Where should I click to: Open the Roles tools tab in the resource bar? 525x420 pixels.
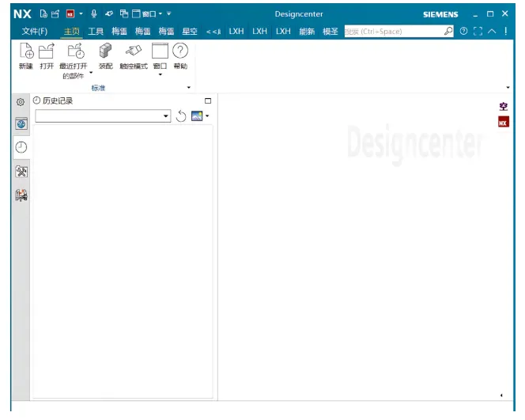(x=21, y=172)
